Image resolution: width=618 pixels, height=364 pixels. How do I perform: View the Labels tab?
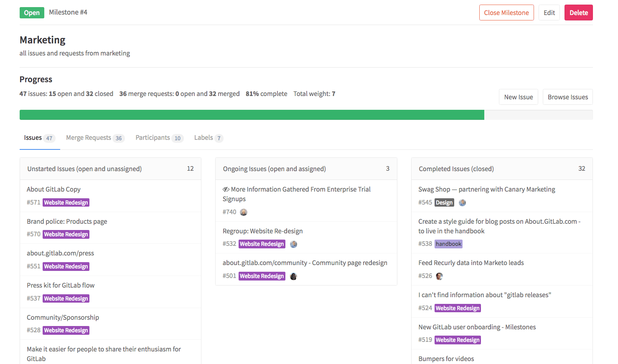click(204, 138)
